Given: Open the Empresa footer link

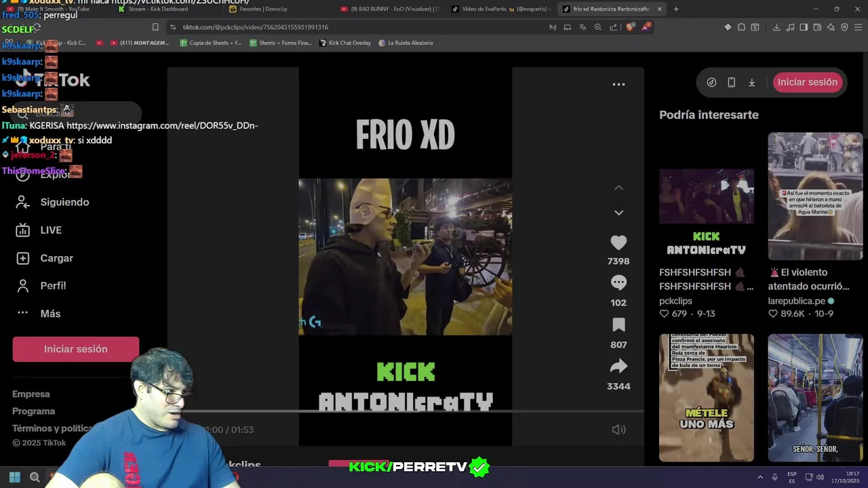Looking at the screenshot, I should pos(31,394).
